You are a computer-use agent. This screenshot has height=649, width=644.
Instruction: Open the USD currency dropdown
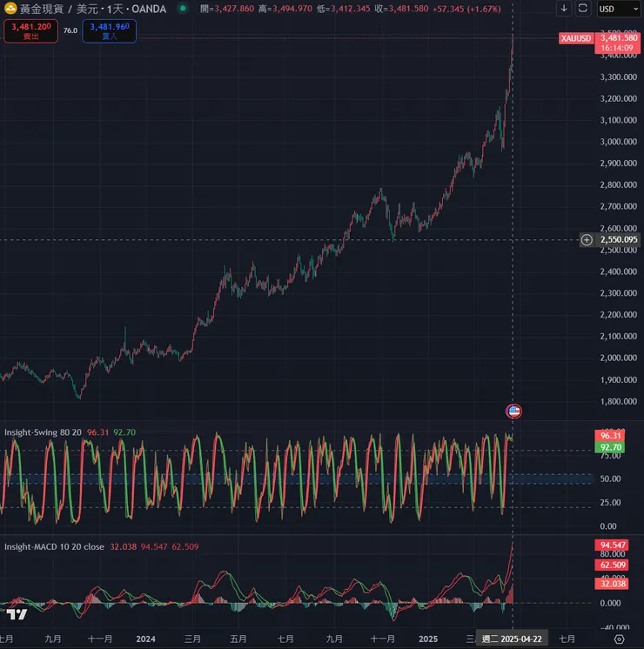[x=619, y=9]
